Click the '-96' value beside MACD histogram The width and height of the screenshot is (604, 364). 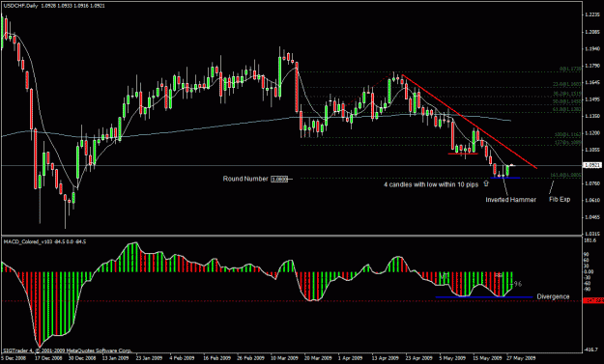click(517, 284)
